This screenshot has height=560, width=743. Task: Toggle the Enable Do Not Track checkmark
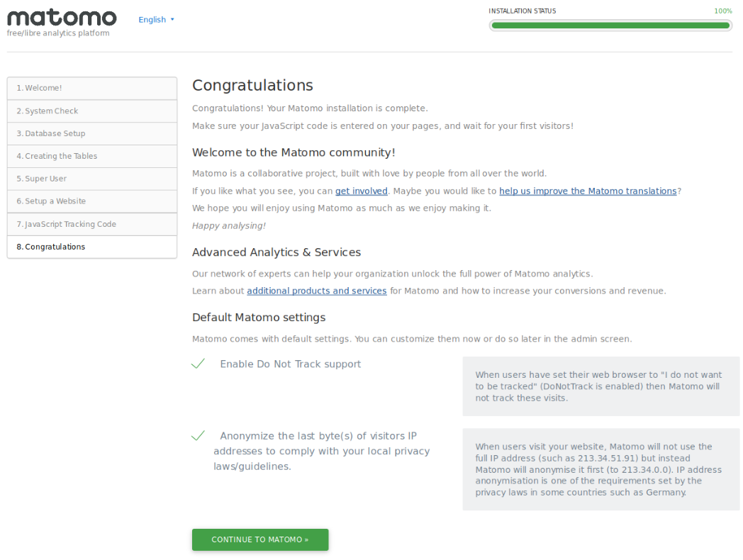pyautogui.click(x=199, y=364)
